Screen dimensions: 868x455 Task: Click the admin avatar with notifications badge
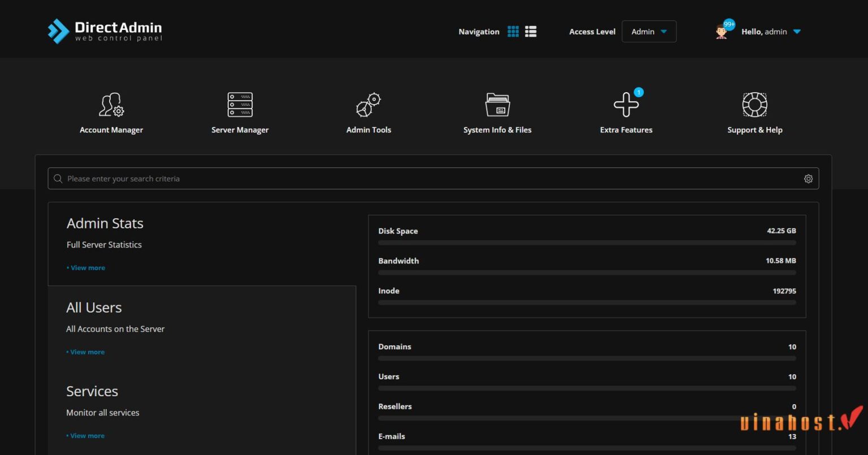click(x=722, y=31)
